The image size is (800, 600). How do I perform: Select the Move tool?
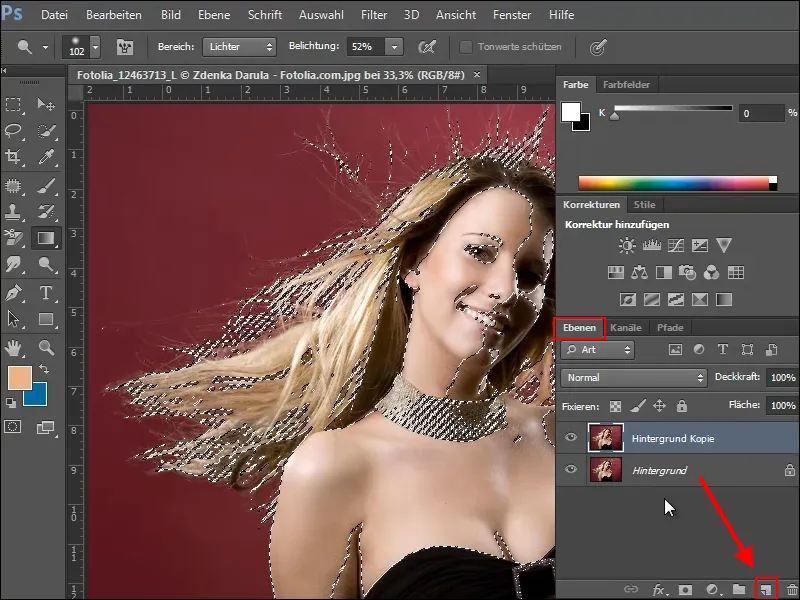tap(46, 105)
